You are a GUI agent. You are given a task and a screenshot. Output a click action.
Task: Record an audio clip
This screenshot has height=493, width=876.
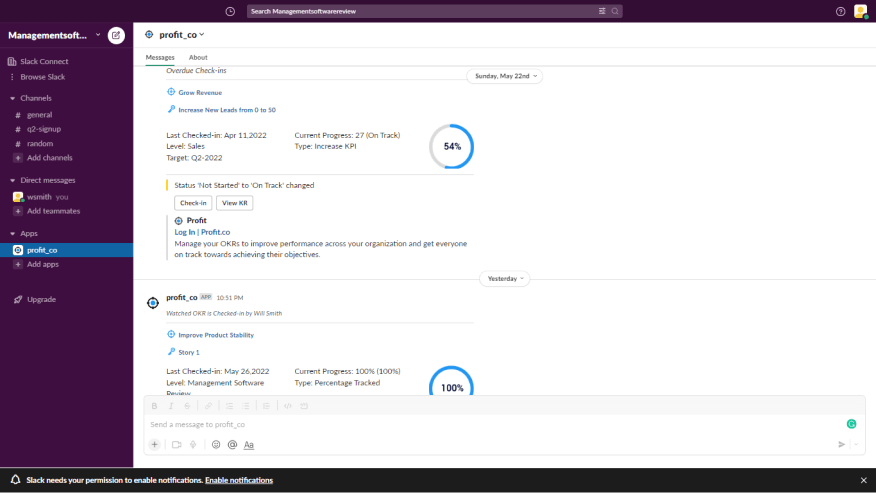[193, 444]
